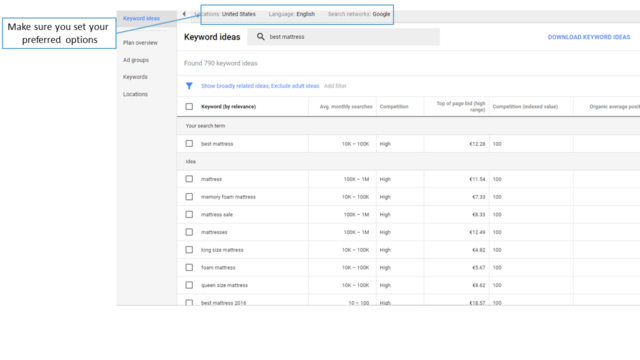640x360 pixels.
Task: Click 'Found 790 keyword ideas' text
Action: pyautogui.click(x=220, y=63)
